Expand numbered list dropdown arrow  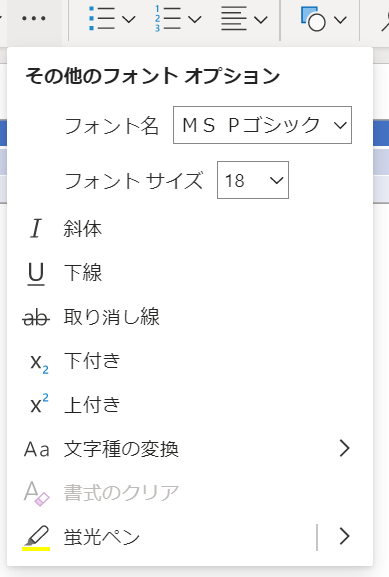(195, 19)
